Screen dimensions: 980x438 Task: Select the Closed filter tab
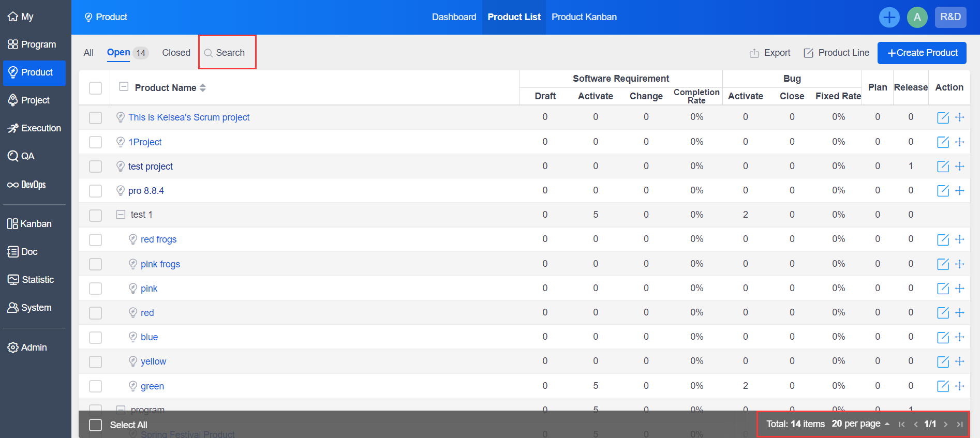click(176, 53)
